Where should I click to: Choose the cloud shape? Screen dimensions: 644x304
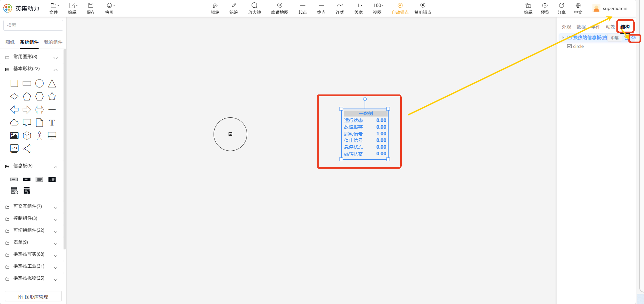point(14,122)
